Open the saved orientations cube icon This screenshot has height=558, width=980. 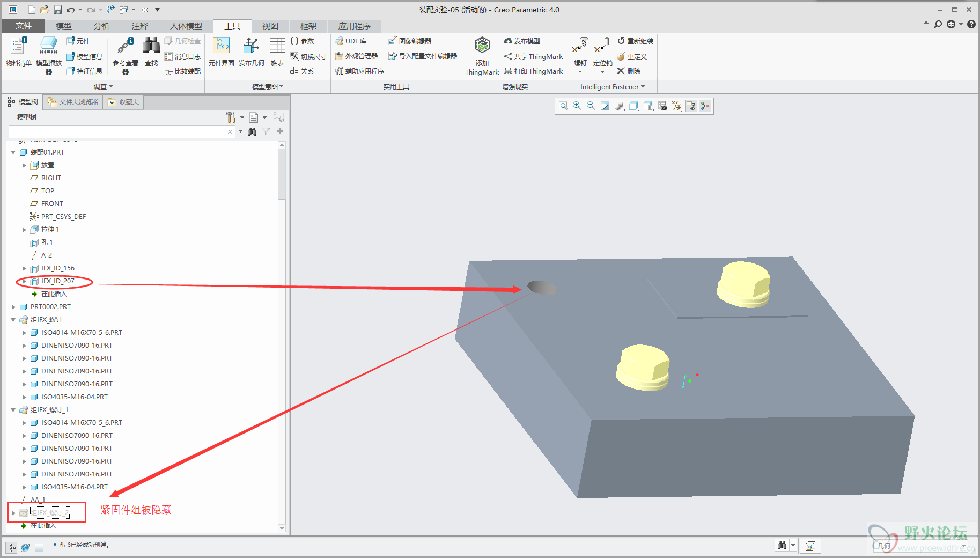(x=633, y=106)
